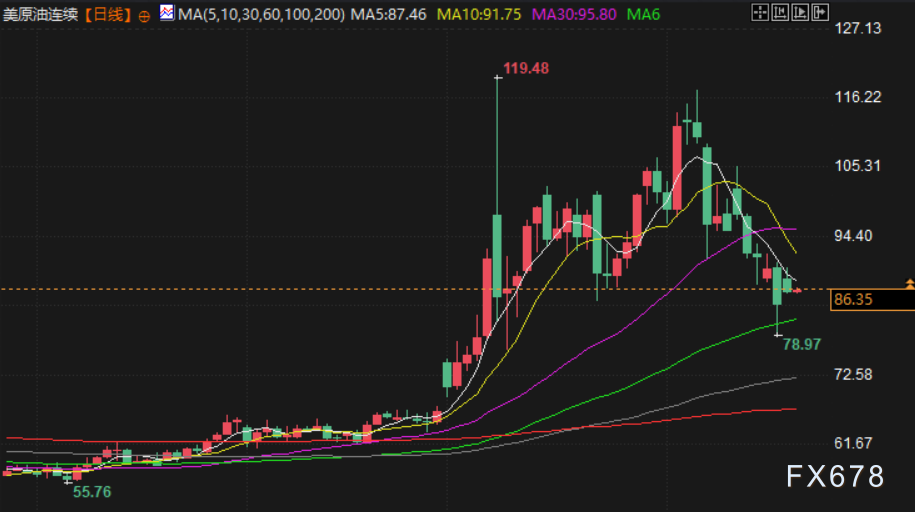Click the 78.97 low price marker

[802, 343]
